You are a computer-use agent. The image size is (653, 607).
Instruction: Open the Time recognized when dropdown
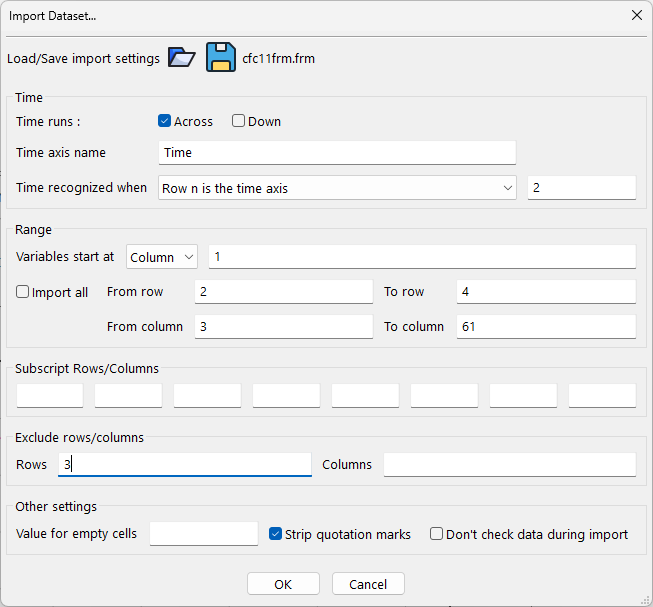point(337,188)
